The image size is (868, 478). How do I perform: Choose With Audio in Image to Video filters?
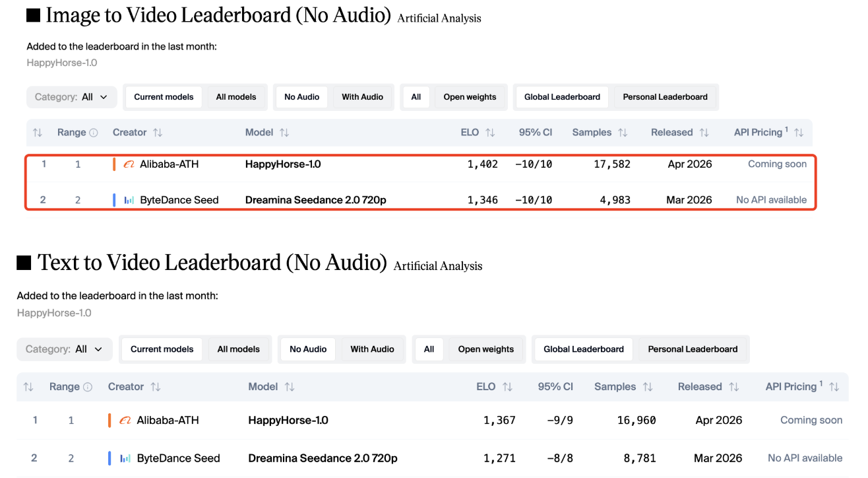pyautogui.click(x=362, y=97)
